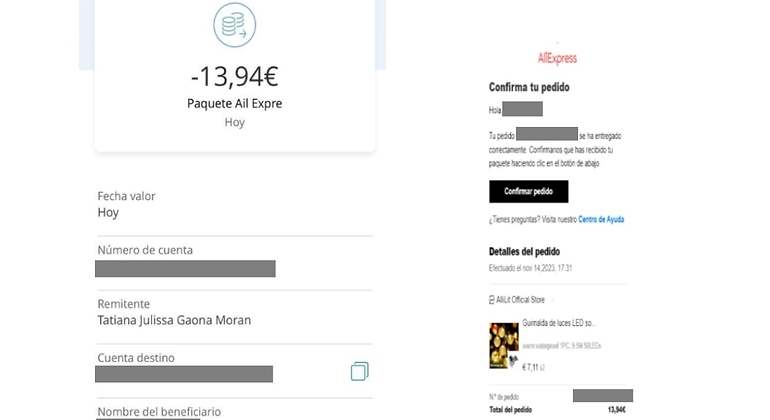Click the AliLit Official Store shop icon
Image resolution: width=770 pixels, height=420 pixels.
pos(492,300)
